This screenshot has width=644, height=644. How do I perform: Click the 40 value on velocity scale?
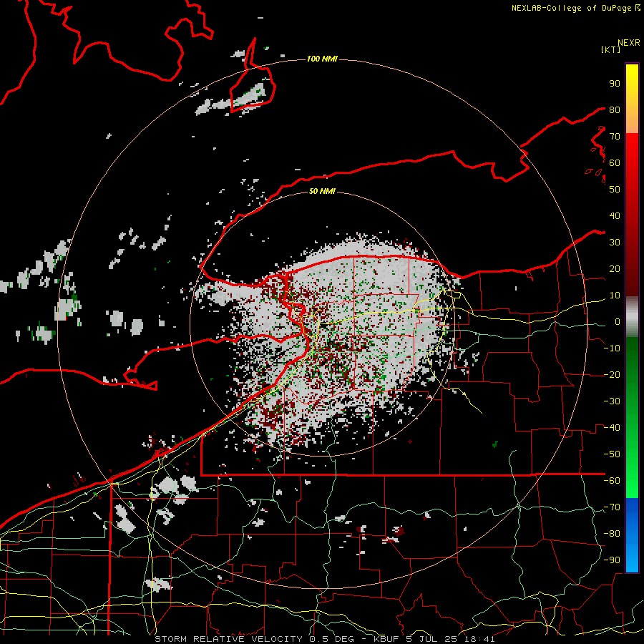(615, 215)
